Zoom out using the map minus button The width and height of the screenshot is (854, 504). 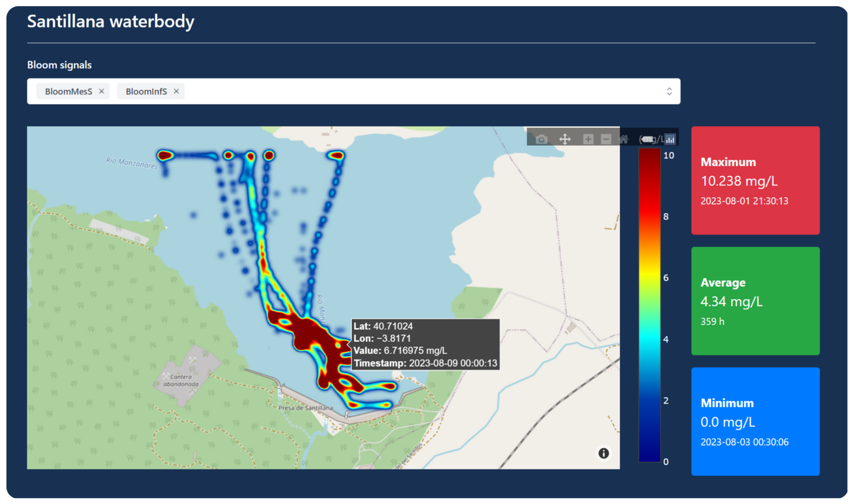point(606,139)
